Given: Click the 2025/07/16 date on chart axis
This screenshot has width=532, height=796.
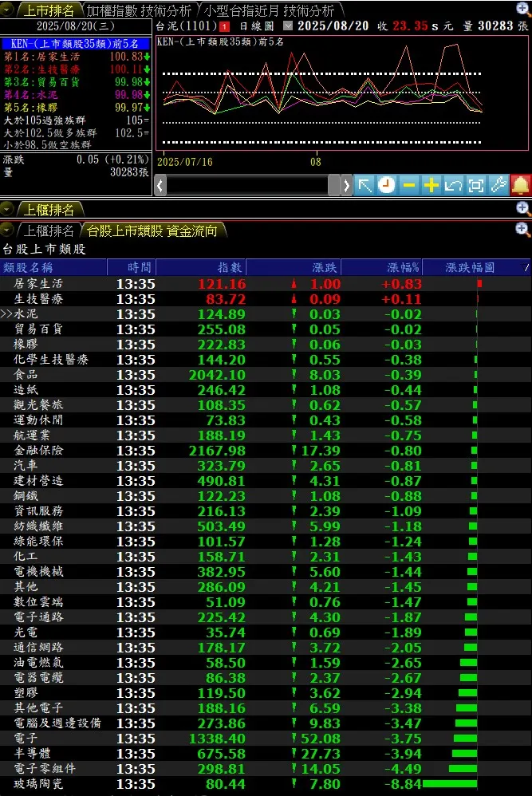Looking at the screenshot, I should point(185,162).
